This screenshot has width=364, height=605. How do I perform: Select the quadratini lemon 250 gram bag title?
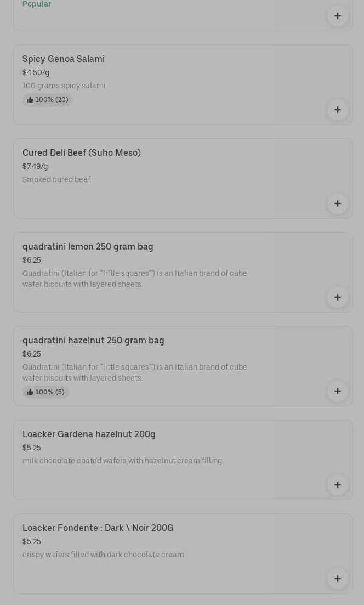[88, 246]
